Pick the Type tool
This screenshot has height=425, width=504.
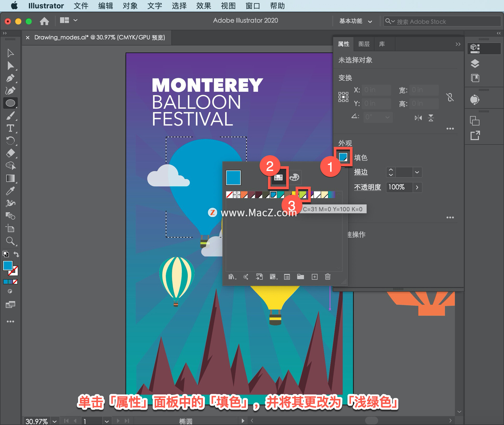pos(10,128)
